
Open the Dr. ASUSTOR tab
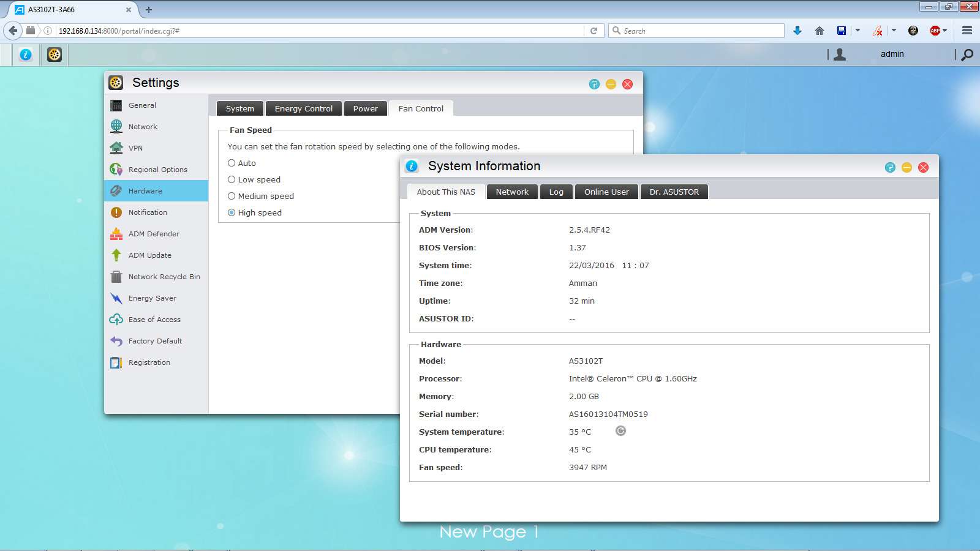(674, 192)
